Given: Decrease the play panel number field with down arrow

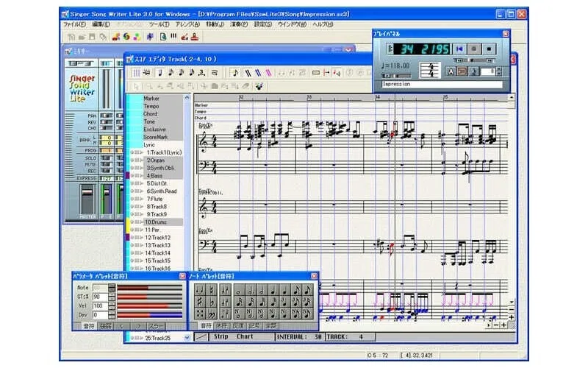Looking at the screenshot, I should click(x=499, y=74).
